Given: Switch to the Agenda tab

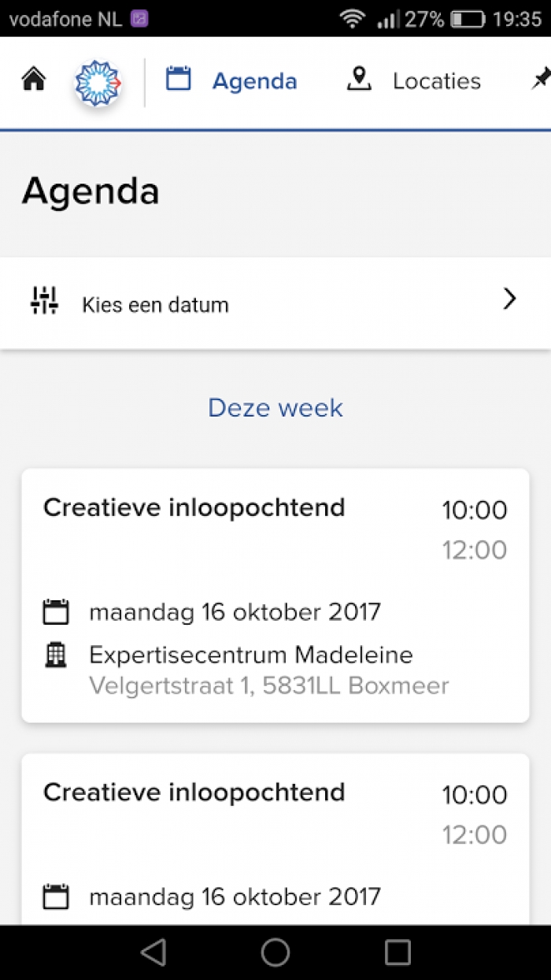Looking at the screenshot, I should [254, 81].
